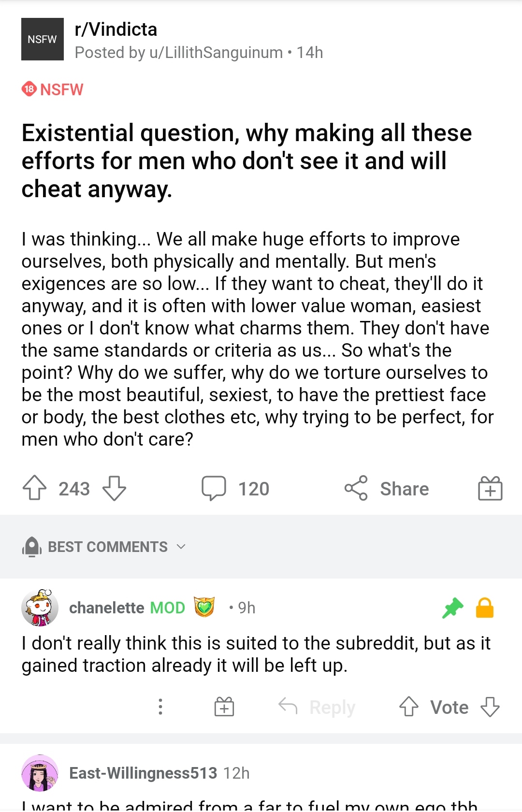Click the red NSFW tag label
This screenshot has height=812, width=522.
coord(53,89)
